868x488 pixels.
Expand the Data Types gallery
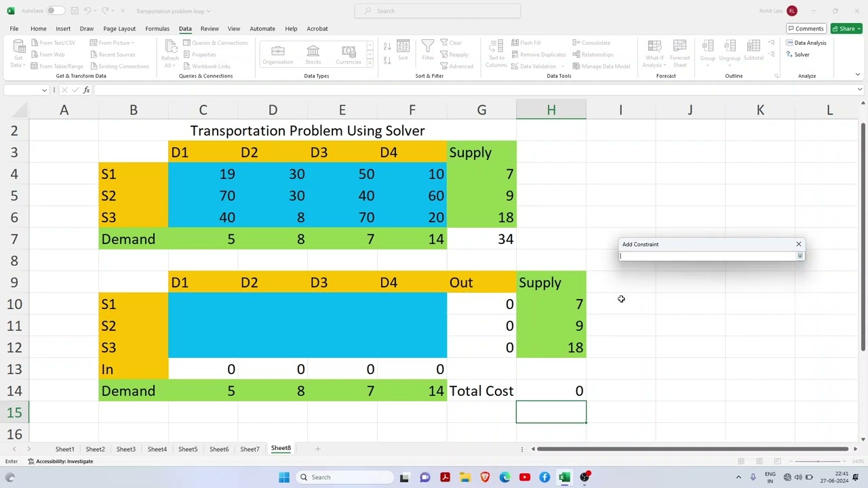click(x=370, y=63)
